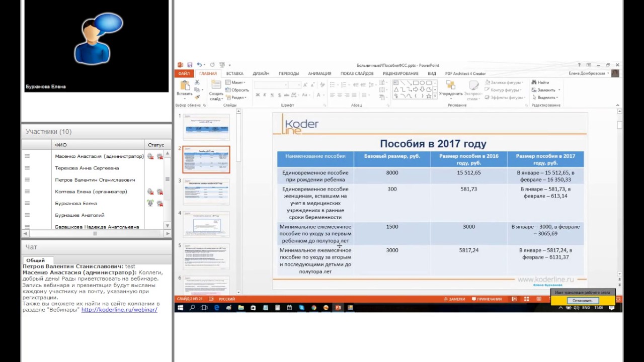Select participant Петров Валентин Станиславович
Image resolution: width=644 pixels, height=362 pixels.
(95, 179)
